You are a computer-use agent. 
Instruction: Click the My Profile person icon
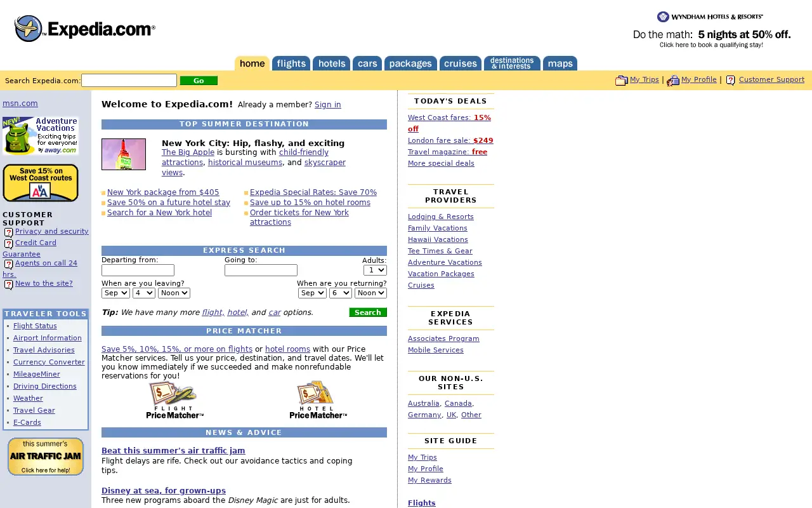[x=673, y=80]
